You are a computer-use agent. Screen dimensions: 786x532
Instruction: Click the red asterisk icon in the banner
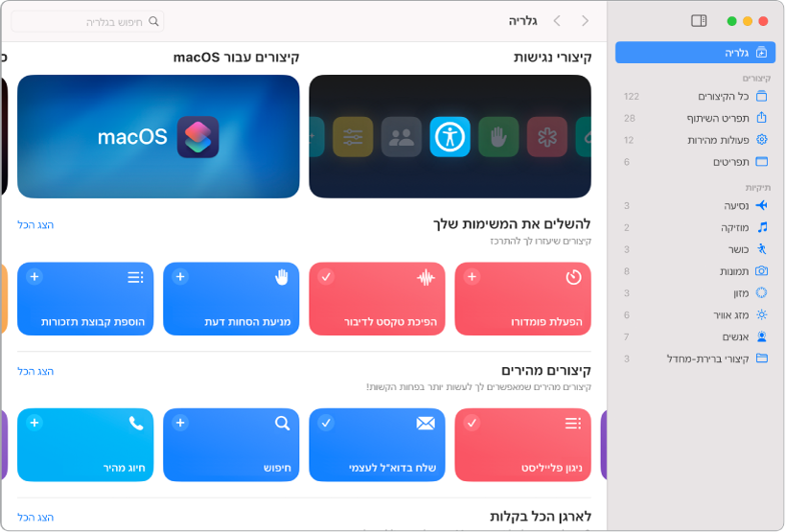[547, 137]
